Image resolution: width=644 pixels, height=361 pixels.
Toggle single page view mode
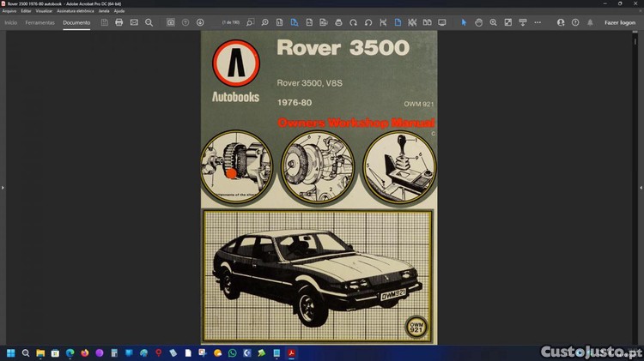[x=397, y=22]
